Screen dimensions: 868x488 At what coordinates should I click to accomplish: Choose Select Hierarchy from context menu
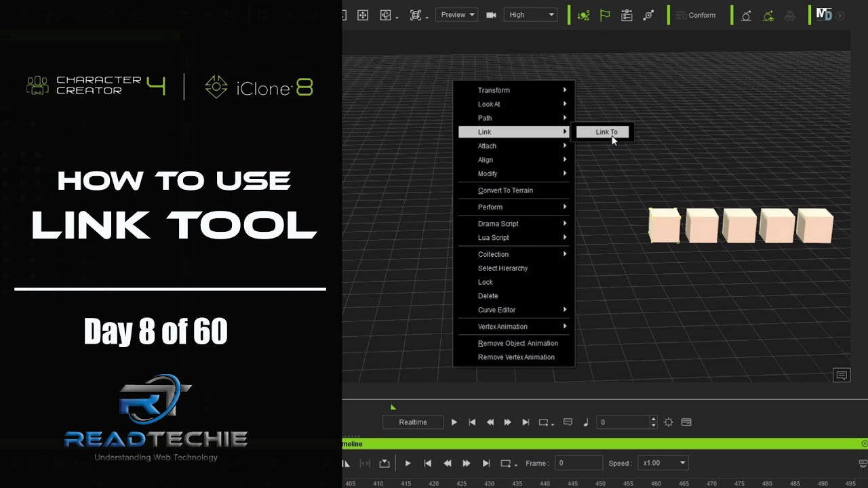pyautogui.click(x=513, y=268)
